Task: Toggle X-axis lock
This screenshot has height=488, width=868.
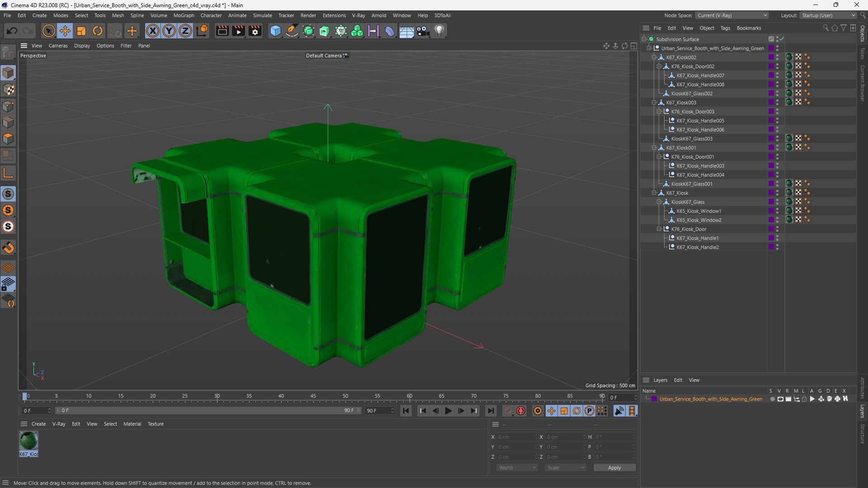Action: pyautogui.click(x=153, y=31)
